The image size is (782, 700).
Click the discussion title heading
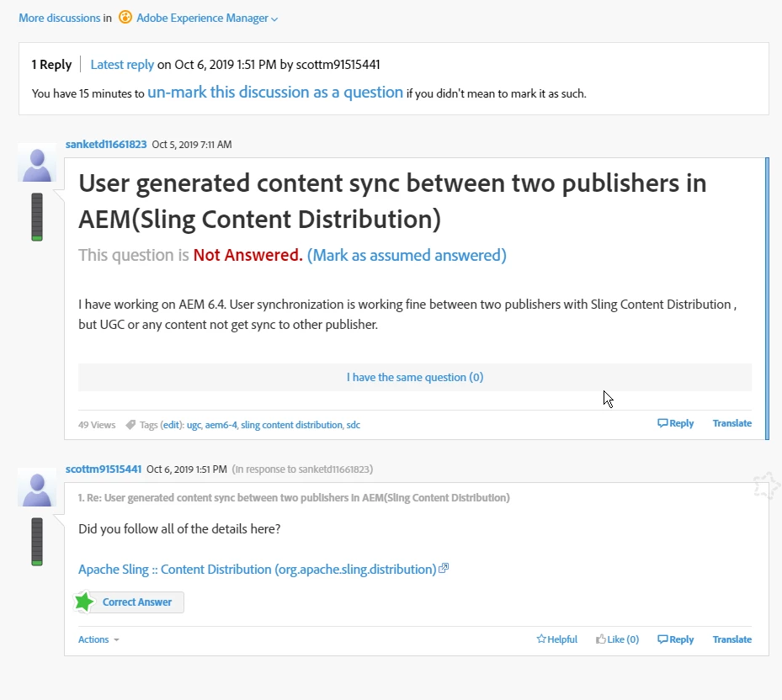pos(392,201)
